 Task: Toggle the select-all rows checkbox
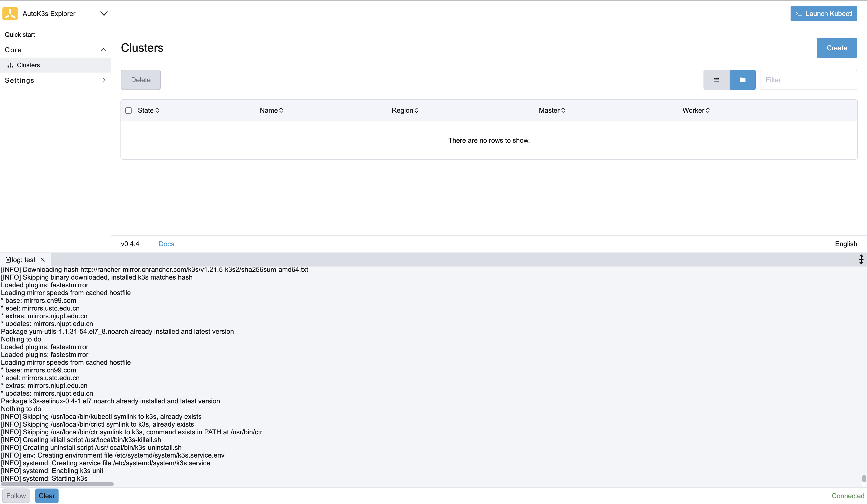128,111
